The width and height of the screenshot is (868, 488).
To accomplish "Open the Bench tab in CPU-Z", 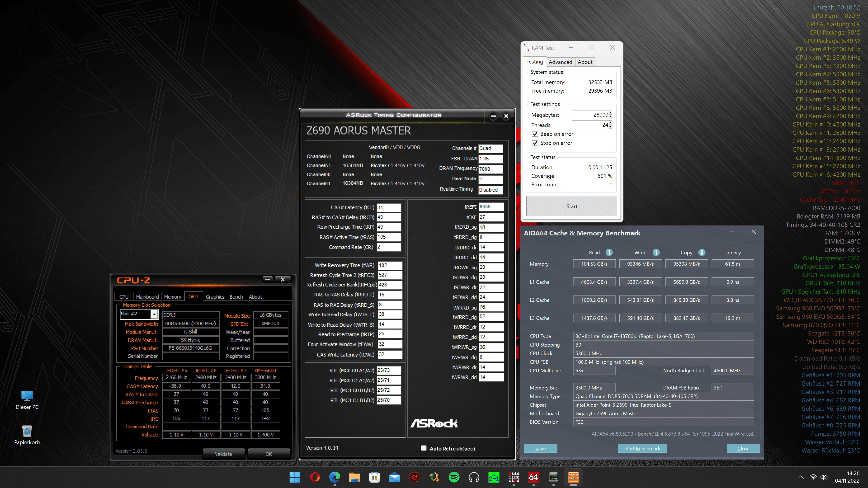I will (x=236, y=297).
